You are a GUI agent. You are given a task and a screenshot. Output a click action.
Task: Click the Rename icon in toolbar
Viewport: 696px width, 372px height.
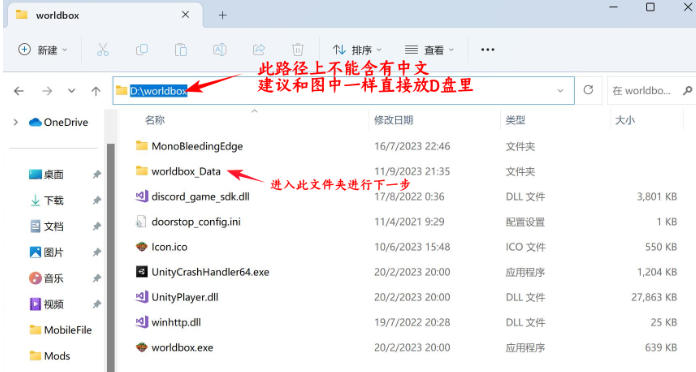(220, 50)
